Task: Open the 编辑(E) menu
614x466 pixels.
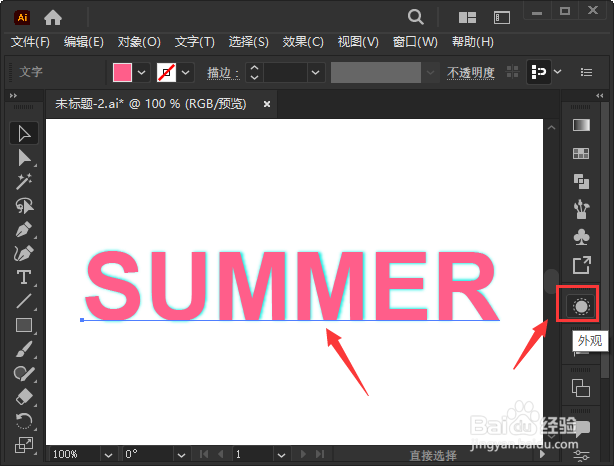Action: tap(84, 42)
